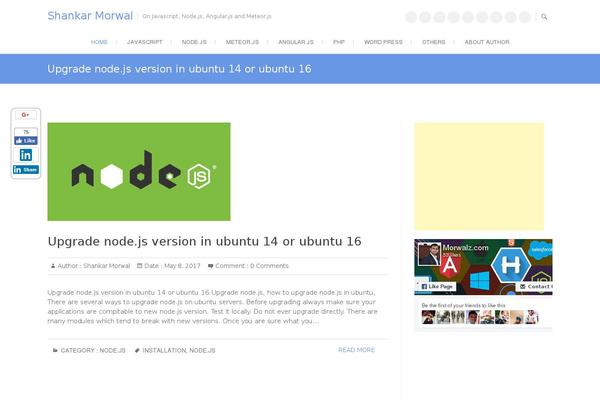Share the post via LinkedIn Share button

26,170
